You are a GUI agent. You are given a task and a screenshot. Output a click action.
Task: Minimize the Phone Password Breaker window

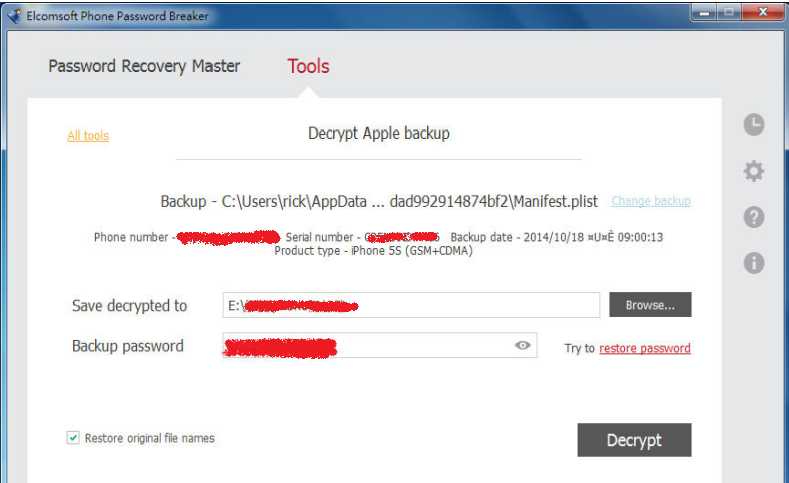coord(704,12)
